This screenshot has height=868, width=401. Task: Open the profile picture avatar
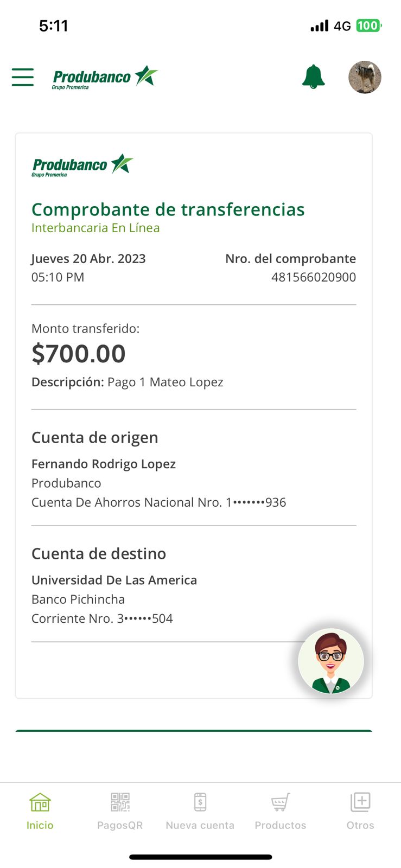(x=365, y=77)
